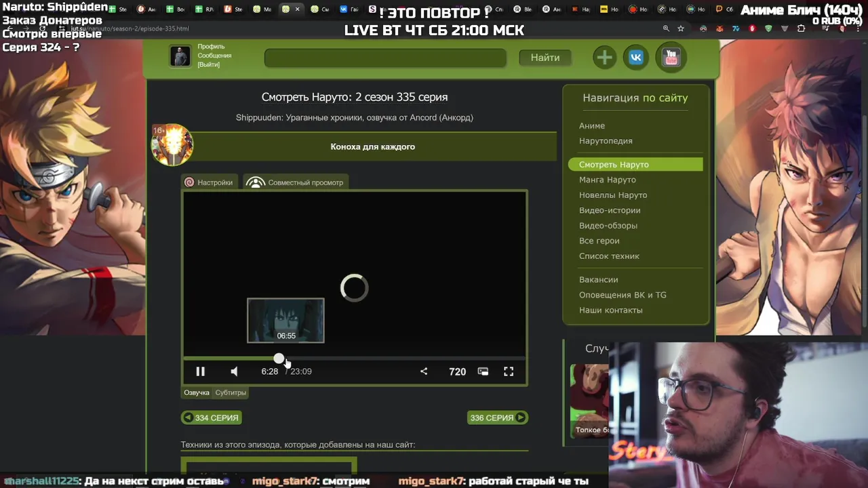Open the Сообщения link
Image resolution: width=868 pixels, height=488 pixels.
tap(214, 56)
